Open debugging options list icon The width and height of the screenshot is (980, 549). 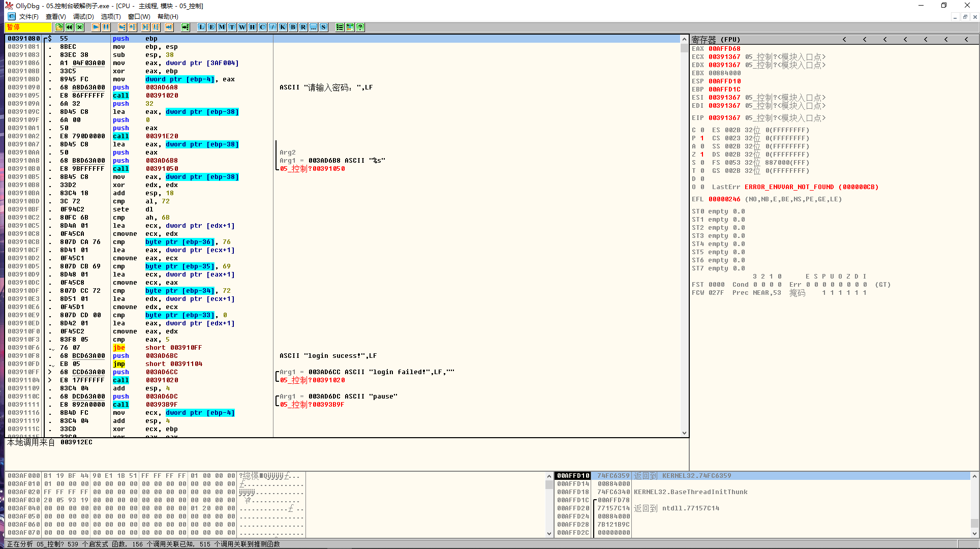340,27
